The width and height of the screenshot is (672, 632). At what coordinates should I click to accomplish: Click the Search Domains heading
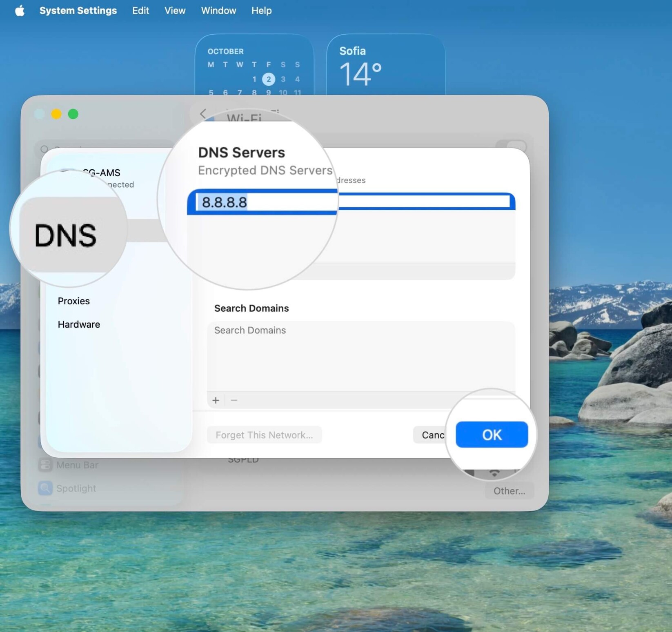point(251,308)
